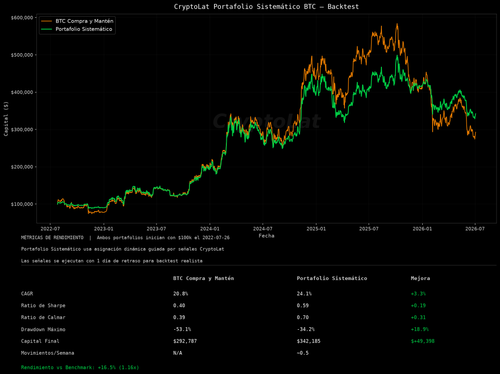Click the 'Drawdown Máximo' row label
The height and width of the screenshot is (374, 500).
click(x=43, y=329)
